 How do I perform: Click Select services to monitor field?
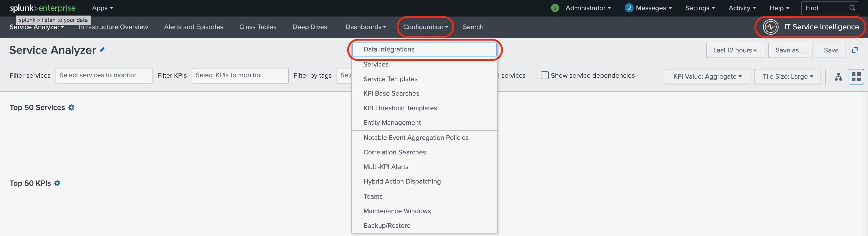click(104, 76)
